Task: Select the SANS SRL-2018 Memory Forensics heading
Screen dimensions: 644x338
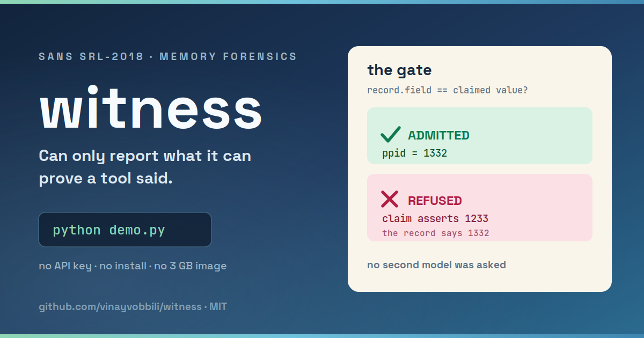Action: pyautogui.click(x=168, y=56)
